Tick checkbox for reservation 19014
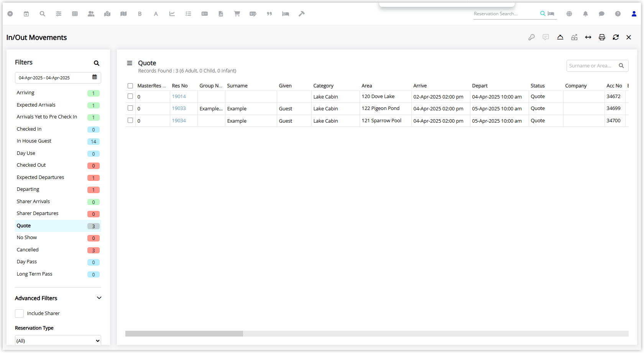Image resolution: width=644 pixels, height=353 pixels. pos(130,96)
